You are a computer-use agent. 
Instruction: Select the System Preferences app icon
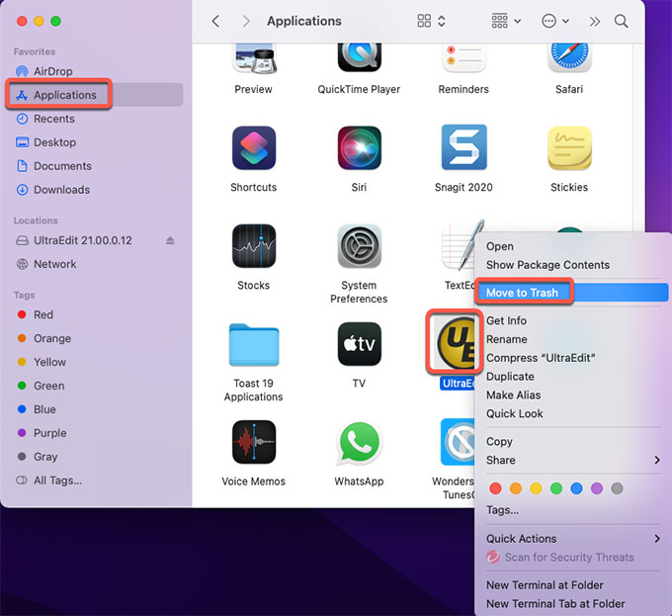[359, 246]
